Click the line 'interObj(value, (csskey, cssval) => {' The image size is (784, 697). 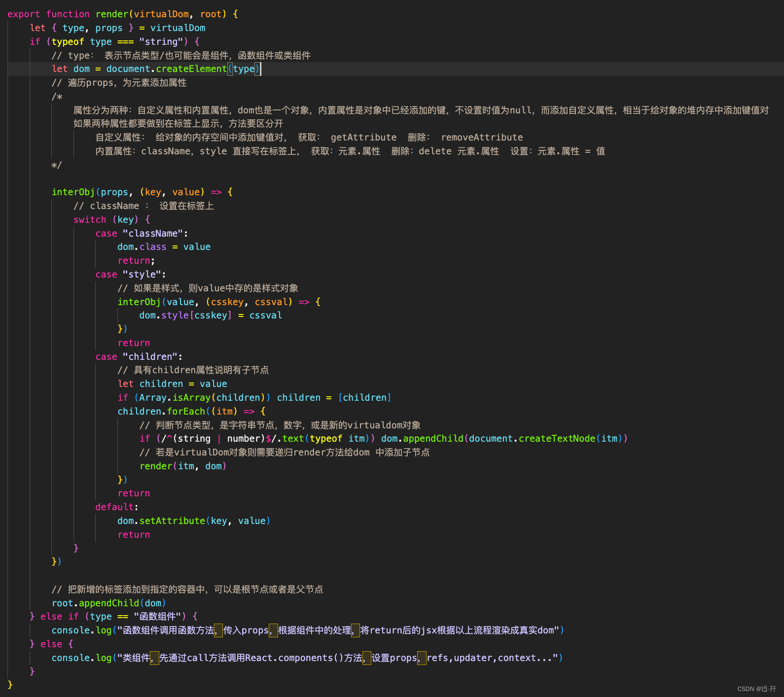coord(219,302)
